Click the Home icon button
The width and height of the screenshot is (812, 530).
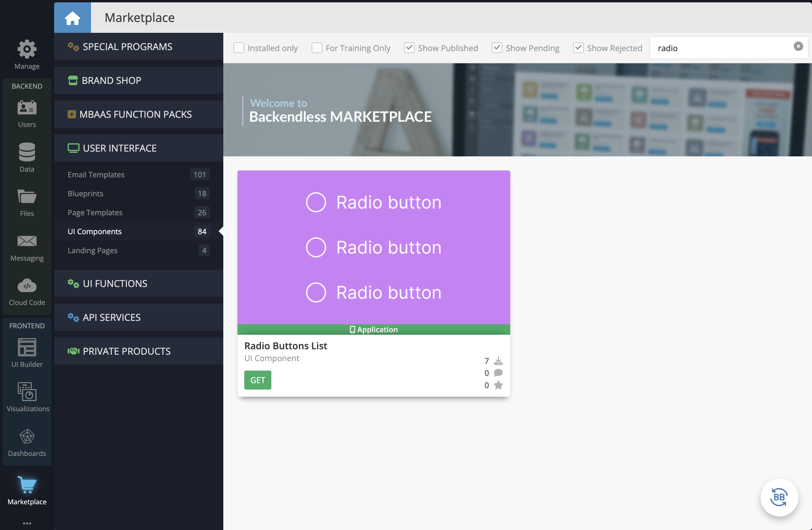[x=72, y=18]
